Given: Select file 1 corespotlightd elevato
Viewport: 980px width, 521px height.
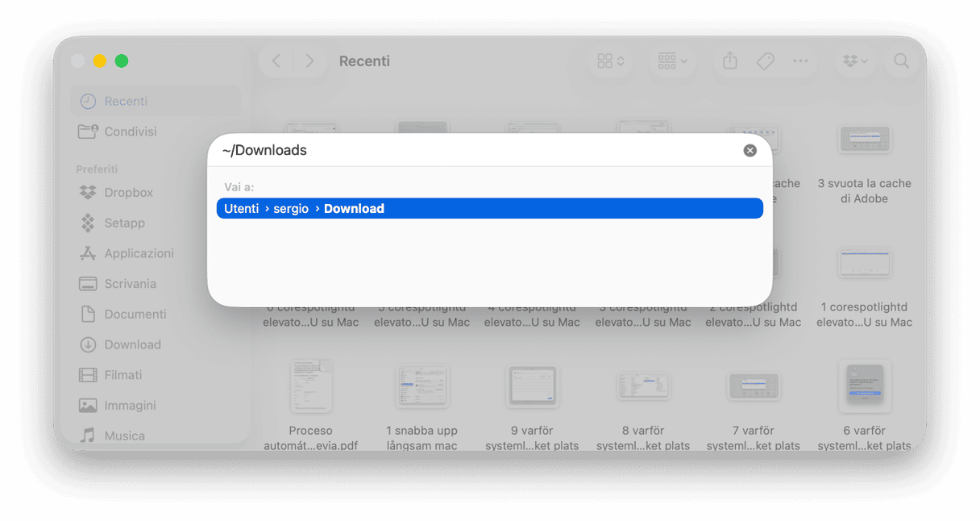Looking at the screenshot, I should pos(864,286).
